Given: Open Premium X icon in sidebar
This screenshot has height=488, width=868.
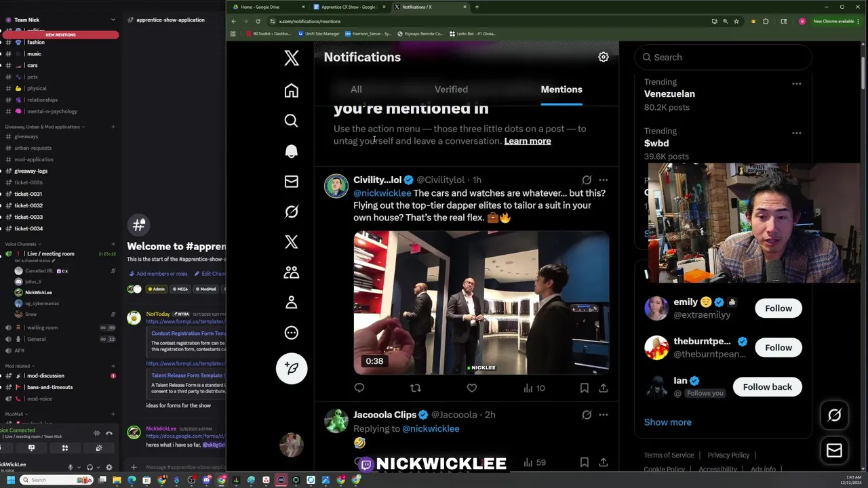Looking at the screenshot, I should click(291, 242).
